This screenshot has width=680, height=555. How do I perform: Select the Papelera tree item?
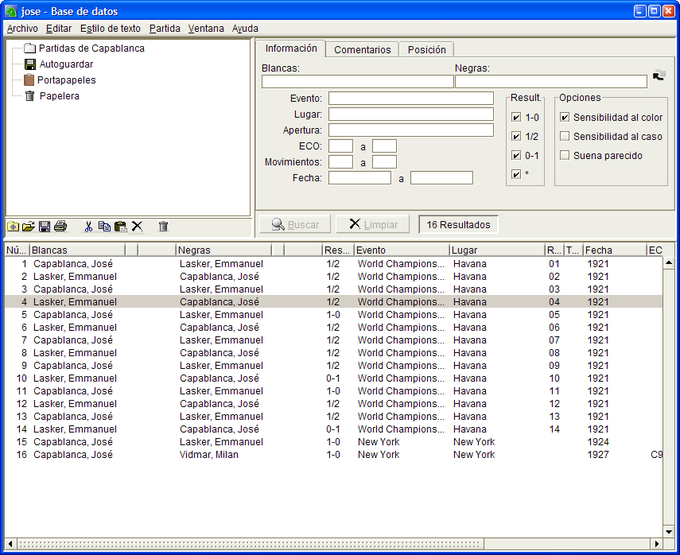[59, 96]
